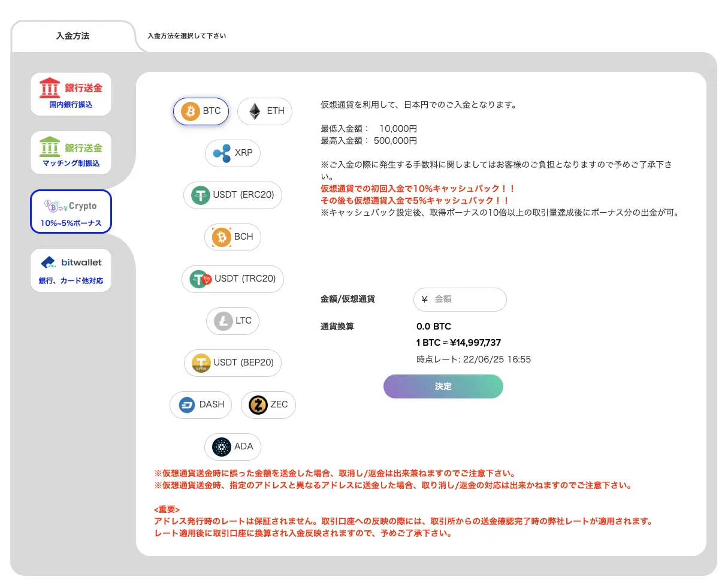The height and width of the screenshot is (586, 728).
Task: Click the BCH label text
Action: tap(244, 237)
